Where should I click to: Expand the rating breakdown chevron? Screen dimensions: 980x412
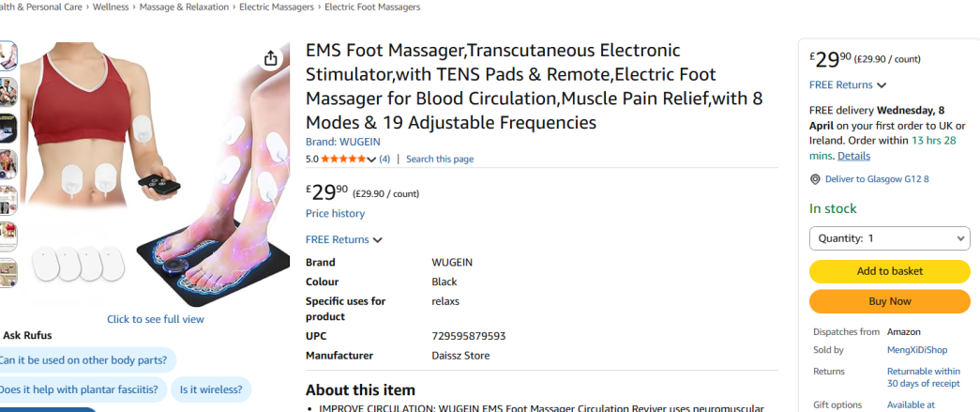(371, 160)
